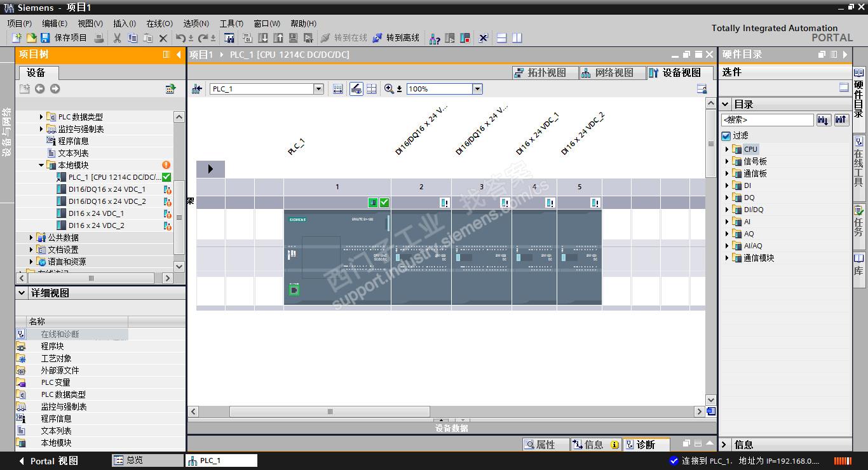This screenshot has height=470, width=868.
Task: Click the cross-reference X icon in toolbar
Action: pos(484,38)
